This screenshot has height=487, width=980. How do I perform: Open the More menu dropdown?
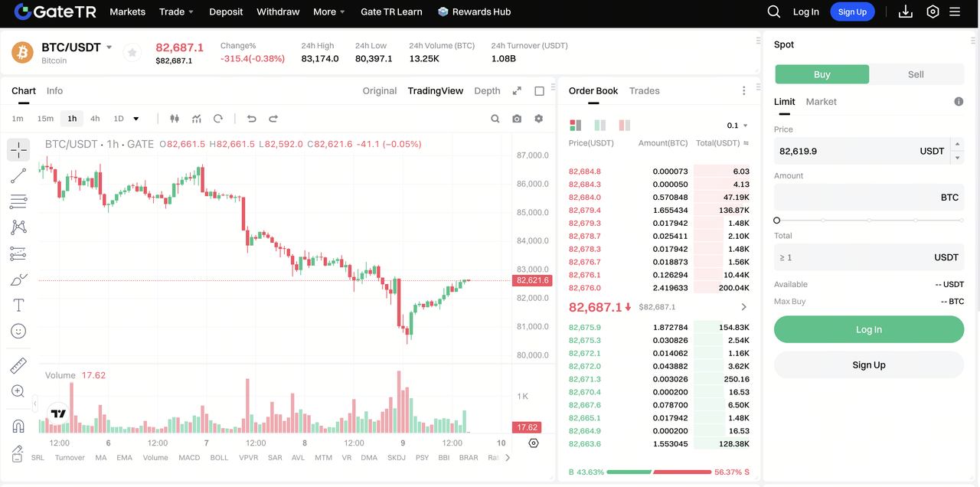[x=329, y=11]
